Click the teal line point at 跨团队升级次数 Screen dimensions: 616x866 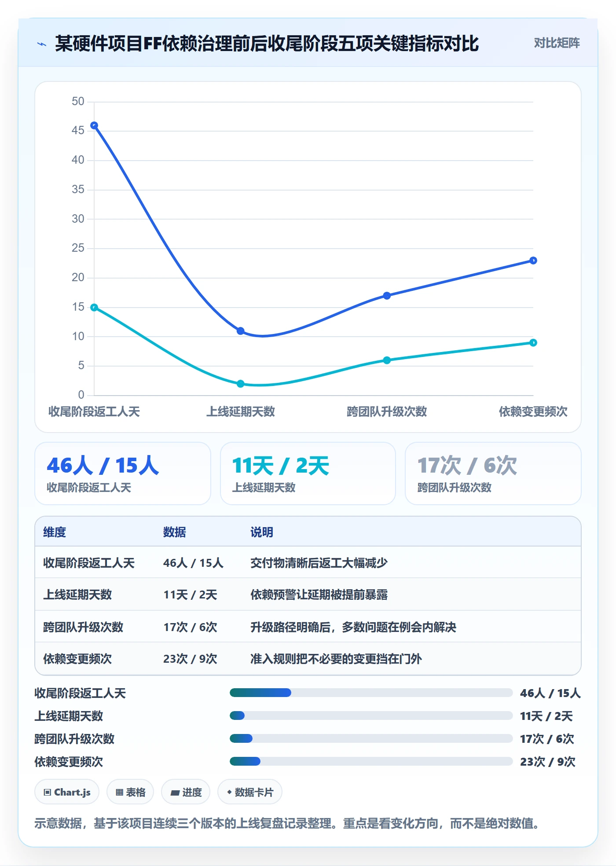387,360
